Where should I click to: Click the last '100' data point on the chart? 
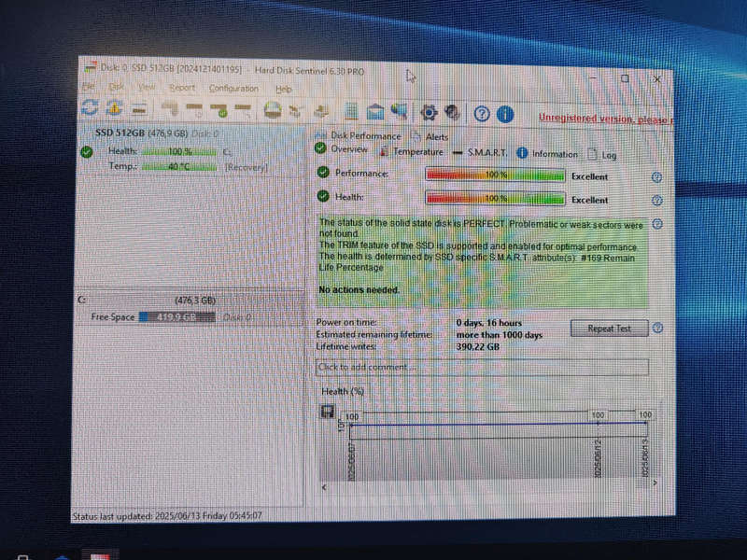[x=645, y=415]
